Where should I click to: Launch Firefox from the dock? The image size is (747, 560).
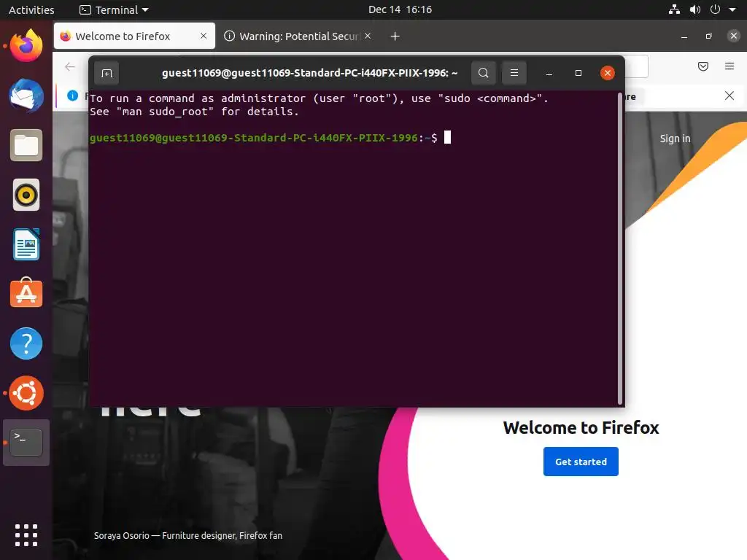tap(26, 46)
